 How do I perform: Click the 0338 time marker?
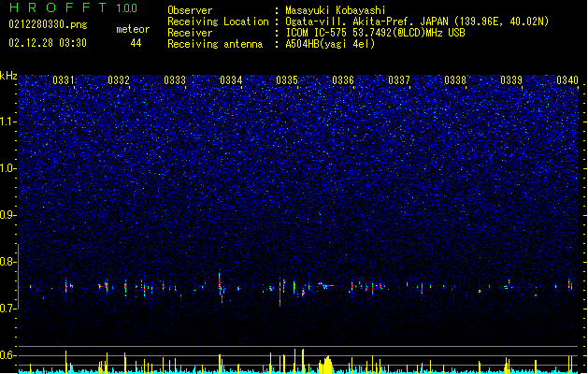click(455, 80)
